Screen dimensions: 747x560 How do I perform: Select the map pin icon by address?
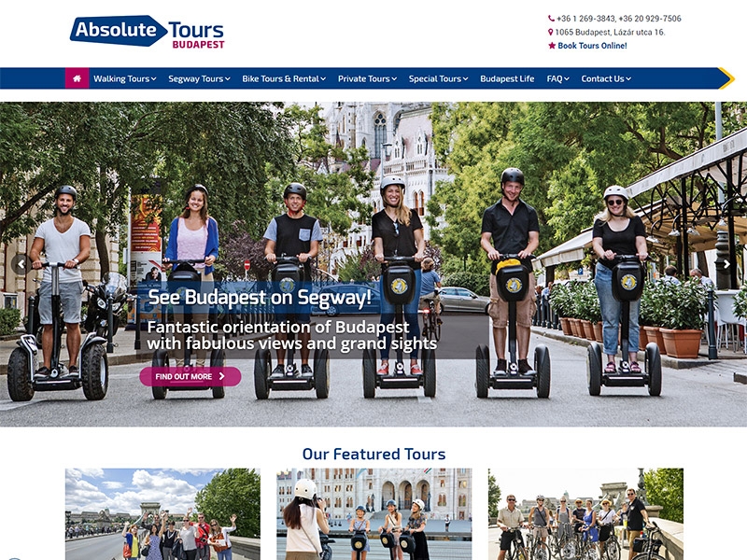pos(551,33)
